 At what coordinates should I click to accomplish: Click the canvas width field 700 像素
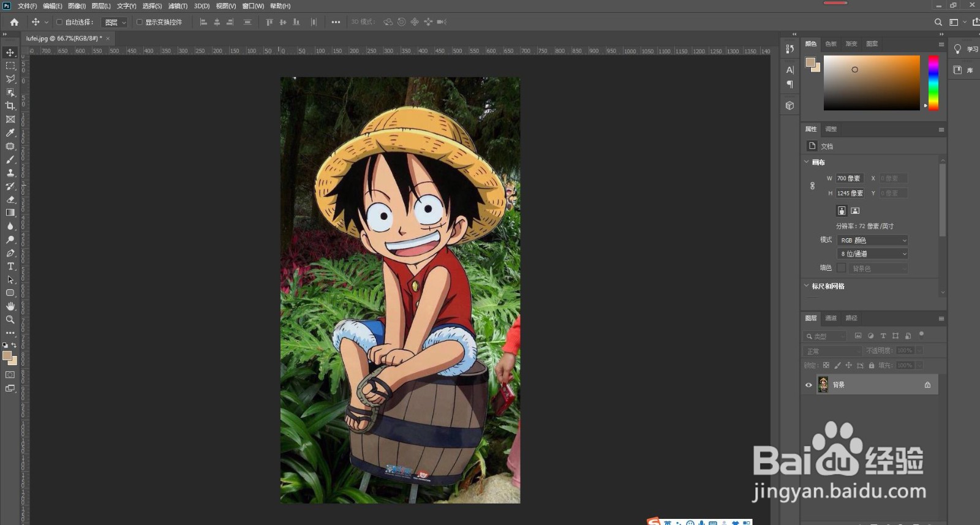coord(850,178)
